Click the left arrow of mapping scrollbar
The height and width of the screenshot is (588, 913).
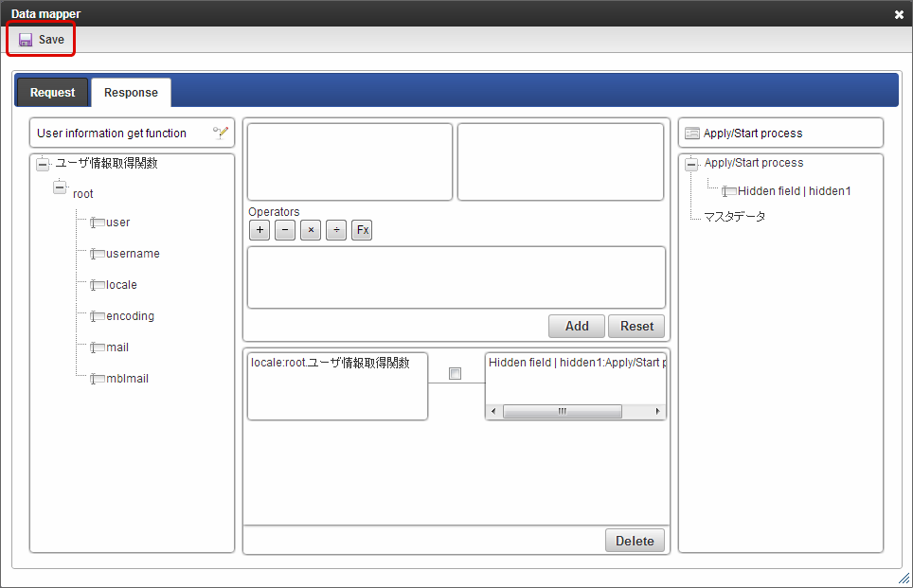[x=493, y=412]
